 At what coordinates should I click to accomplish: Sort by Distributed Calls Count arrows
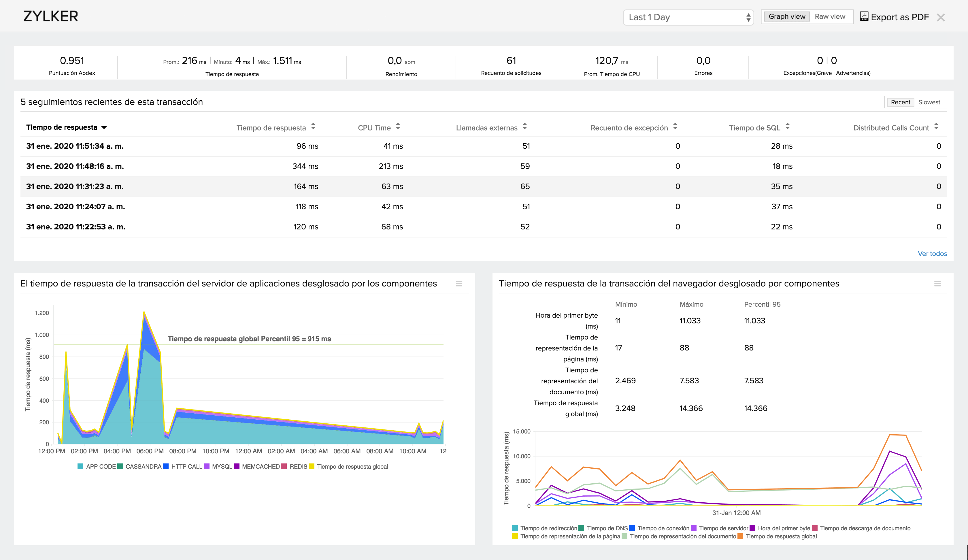tap(936, 126)
